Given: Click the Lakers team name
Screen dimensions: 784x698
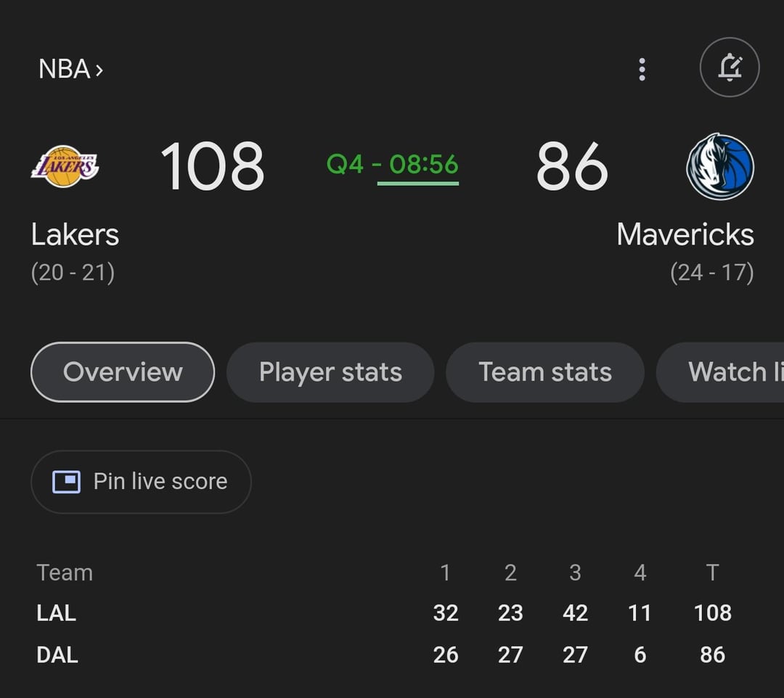Looking at the screenshot, I should (75, 234).
